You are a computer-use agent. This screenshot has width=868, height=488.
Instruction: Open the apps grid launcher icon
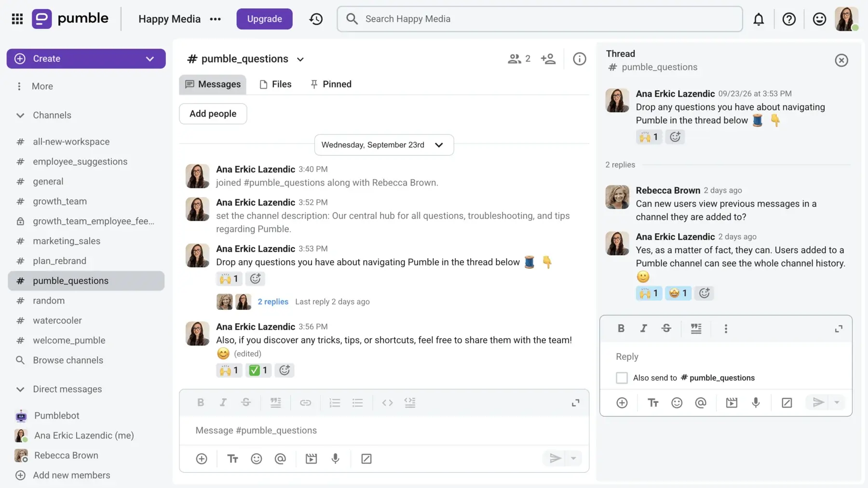(17, 19)
